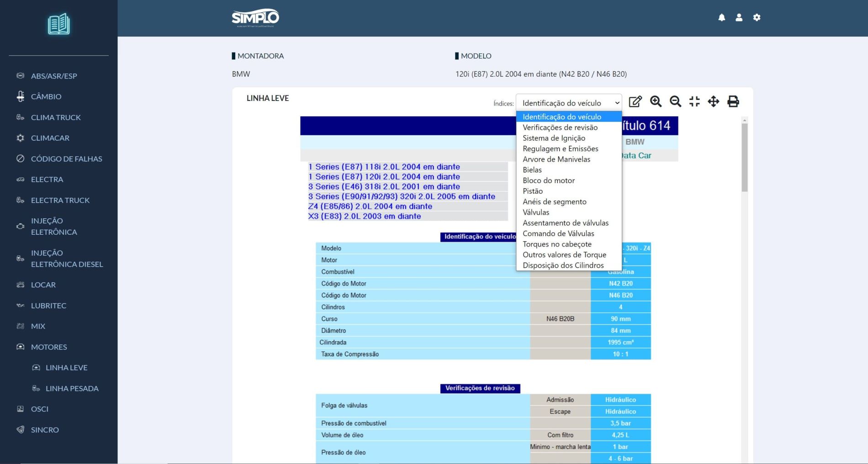This screenshot has width=868, height=464.
Task: Select the move/pan arrows icon
Action: [714, 101]
